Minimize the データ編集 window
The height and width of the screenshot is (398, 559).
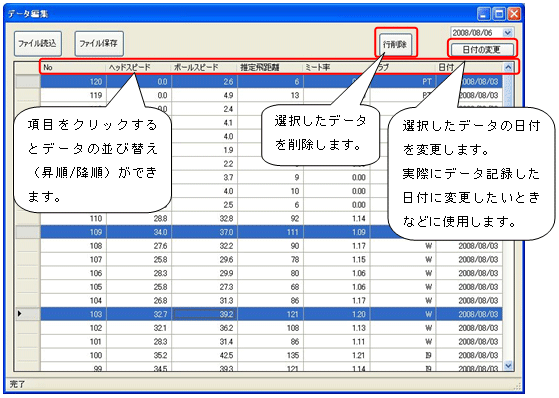[483, 14]
